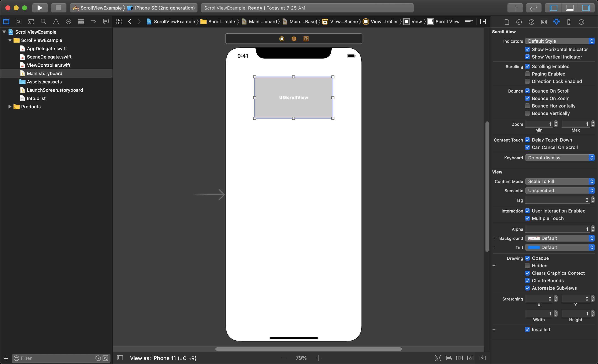Uncheck Delay Touch Down

tap(527, 140)
